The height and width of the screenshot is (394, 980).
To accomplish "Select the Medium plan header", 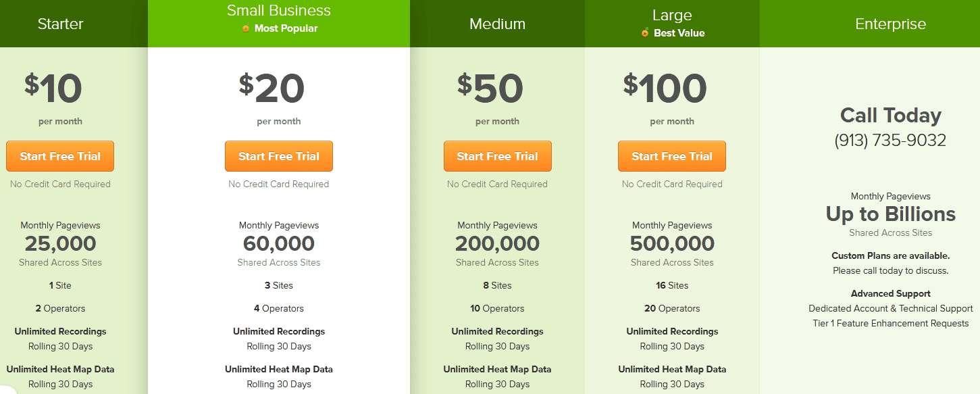I will click(x=498, y=23).
